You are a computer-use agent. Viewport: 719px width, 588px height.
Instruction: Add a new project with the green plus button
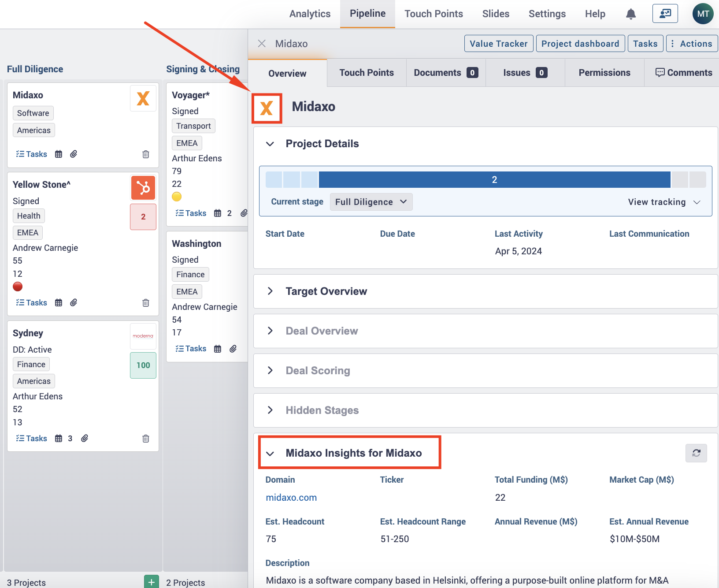pos(151,581)
